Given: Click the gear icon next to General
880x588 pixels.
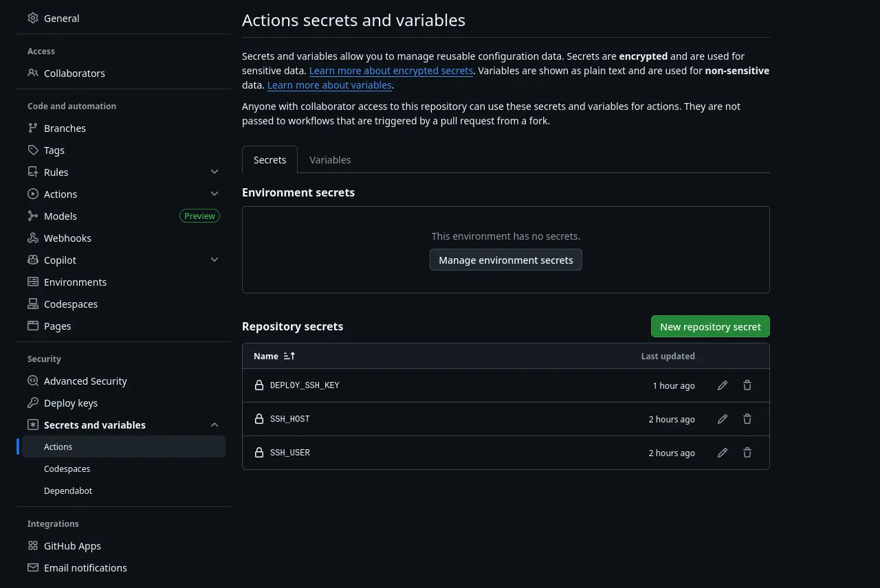Looking at the screenshot, I should (x=33, y=18).
